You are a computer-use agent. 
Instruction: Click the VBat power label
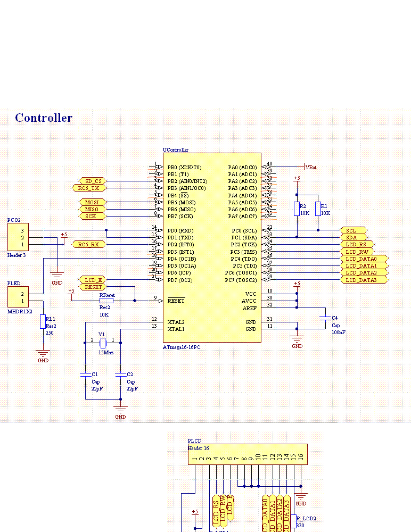[x=310, y=167]
